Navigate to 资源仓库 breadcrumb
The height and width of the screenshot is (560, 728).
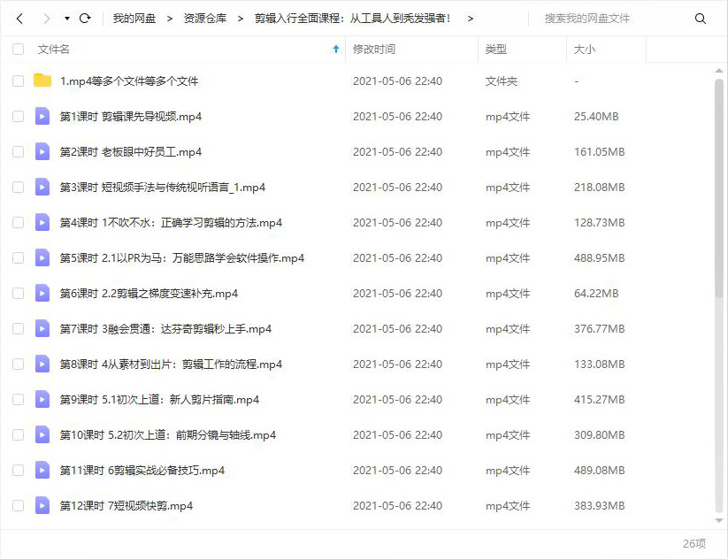click(x=204, y=19)
